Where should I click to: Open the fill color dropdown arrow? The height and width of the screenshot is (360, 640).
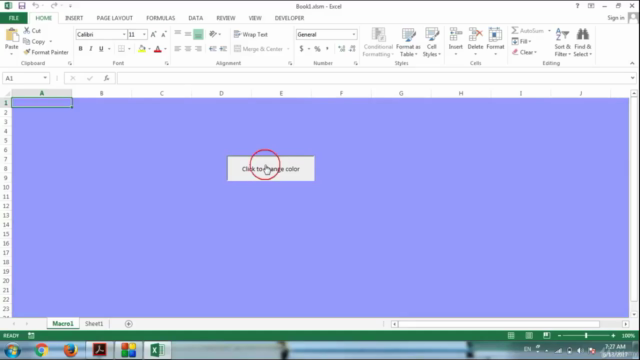coord(149,49)
